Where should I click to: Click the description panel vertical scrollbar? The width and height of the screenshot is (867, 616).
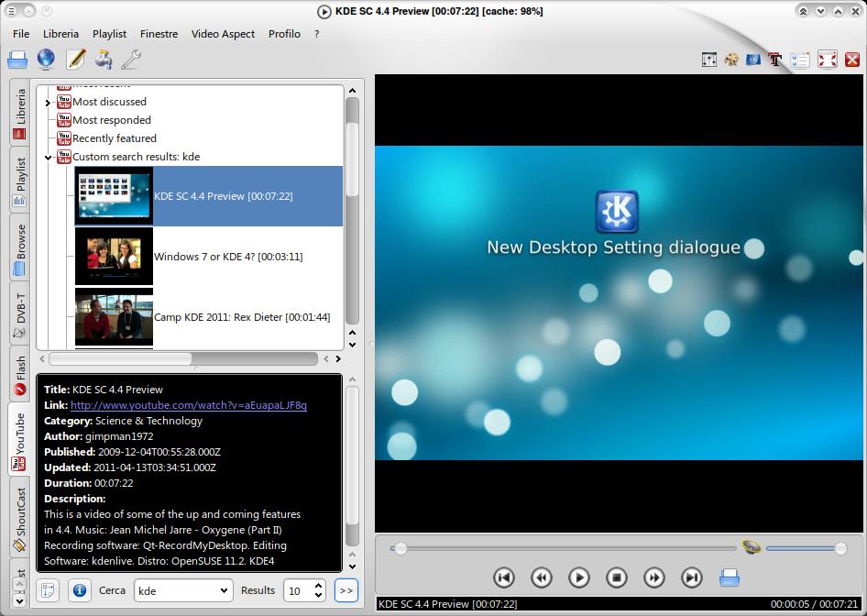(352, 467)
